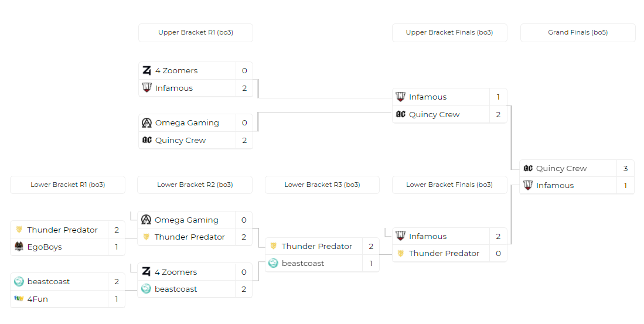This screenshot has width=644, height=324.
Task: Click the Infamous logo in Upper Bracket Finals
Action: click(x=401, y=97)
